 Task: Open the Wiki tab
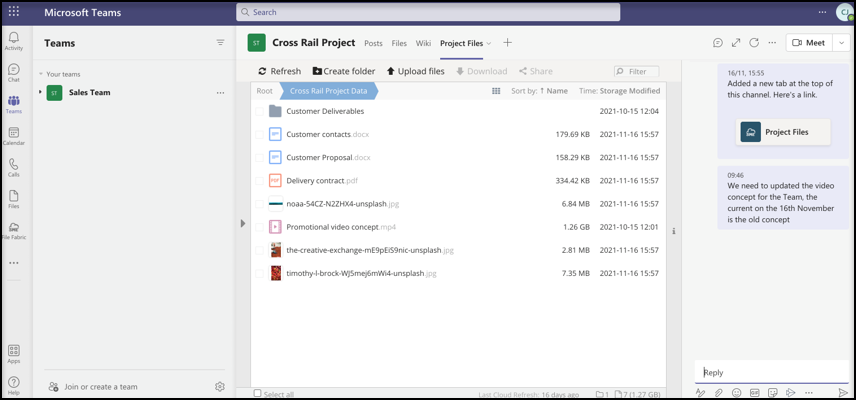click(423, 44)
